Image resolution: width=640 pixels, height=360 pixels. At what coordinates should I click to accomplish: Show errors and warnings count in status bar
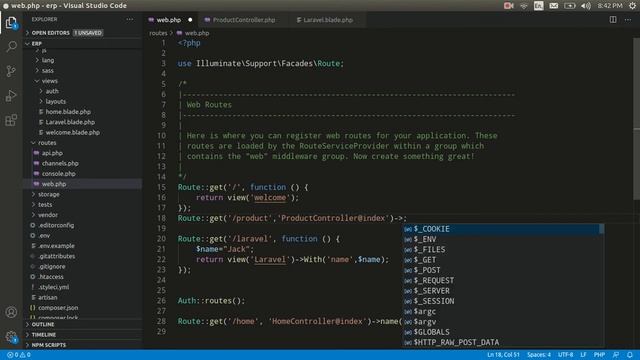point(19,355)
